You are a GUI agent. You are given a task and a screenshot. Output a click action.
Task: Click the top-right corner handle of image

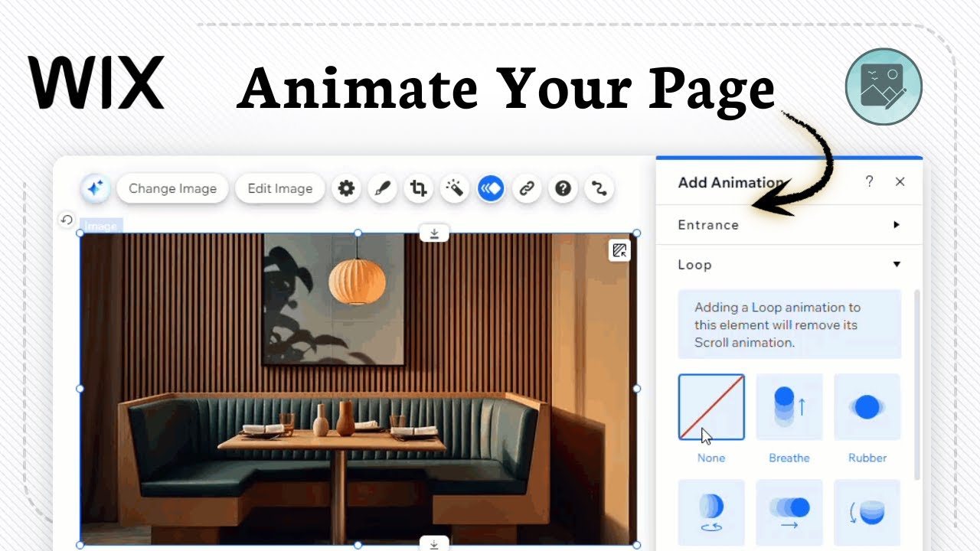pos(637,233)
